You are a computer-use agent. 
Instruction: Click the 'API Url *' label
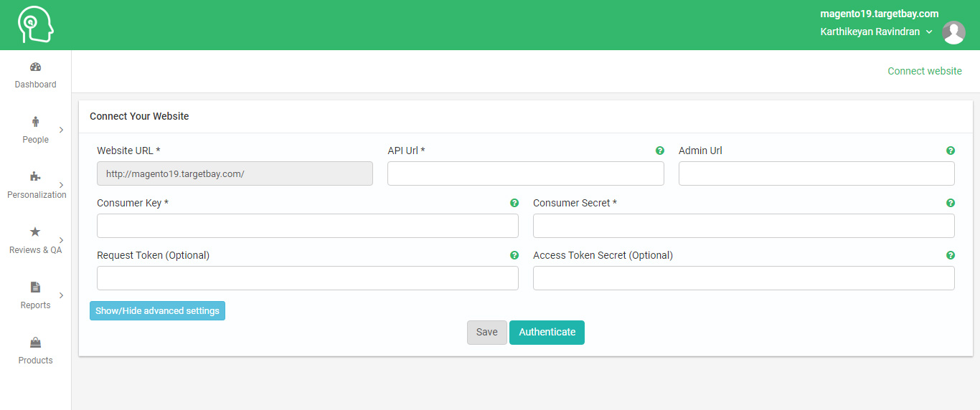[x=406, y=151]
